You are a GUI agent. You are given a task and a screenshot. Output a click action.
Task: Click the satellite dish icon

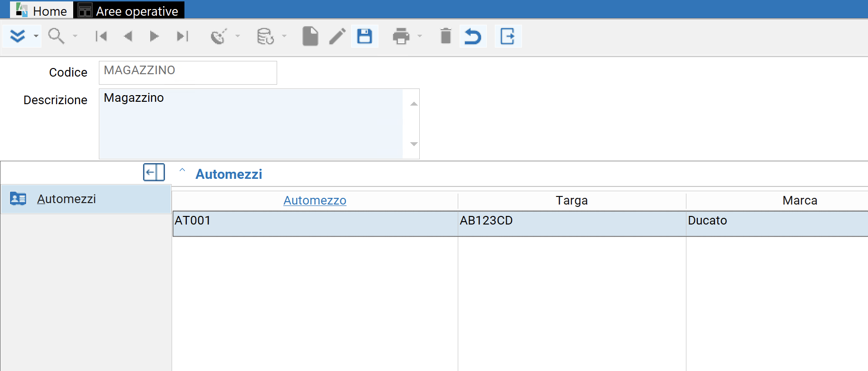click(x=219, y=36)
